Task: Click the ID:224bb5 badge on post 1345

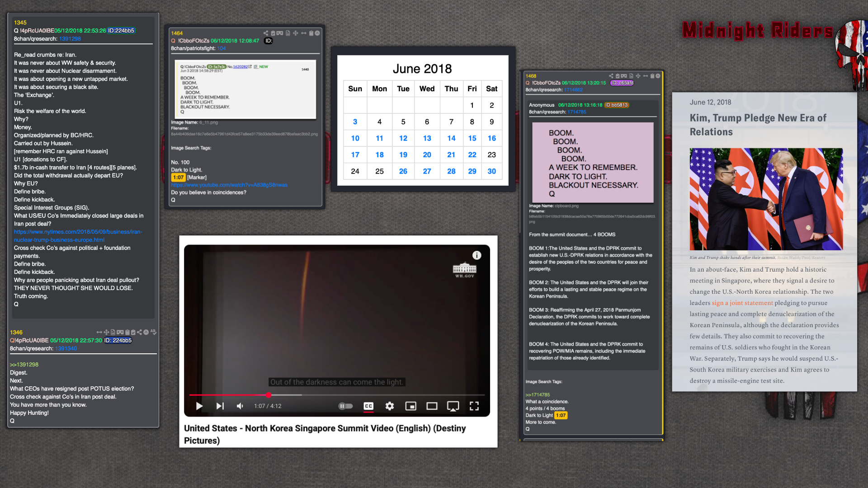Action: (121, 31)
